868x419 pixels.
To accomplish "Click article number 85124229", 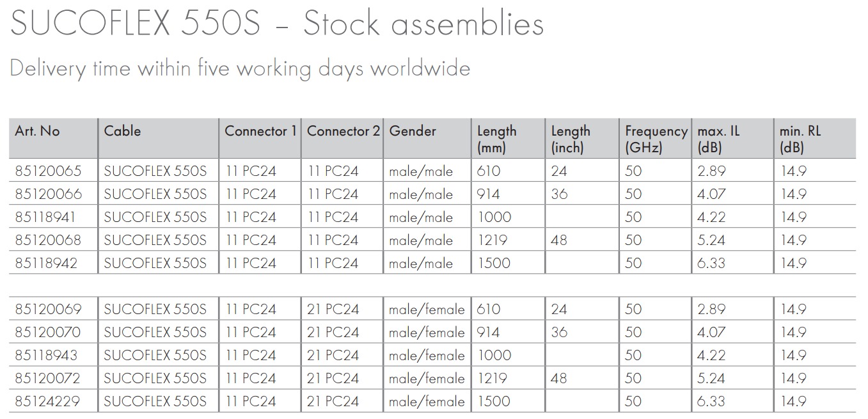I will pos(48,402).
